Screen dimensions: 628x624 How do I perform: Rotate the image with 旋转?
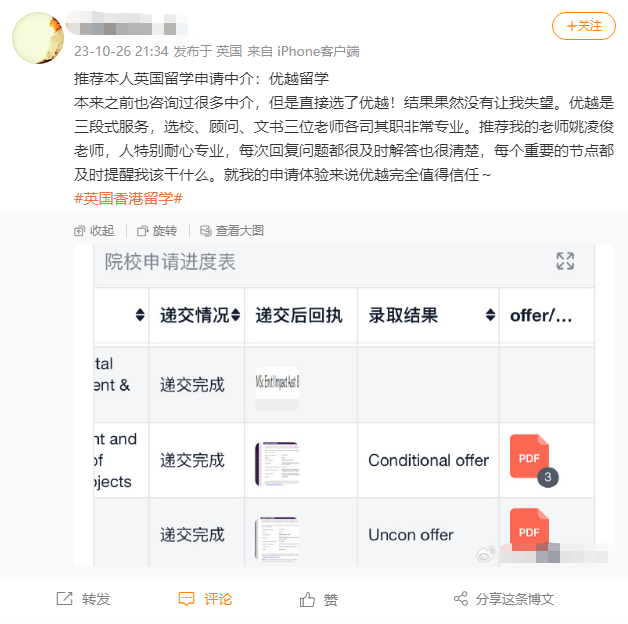pyautogui.click(x=157, y=231)
